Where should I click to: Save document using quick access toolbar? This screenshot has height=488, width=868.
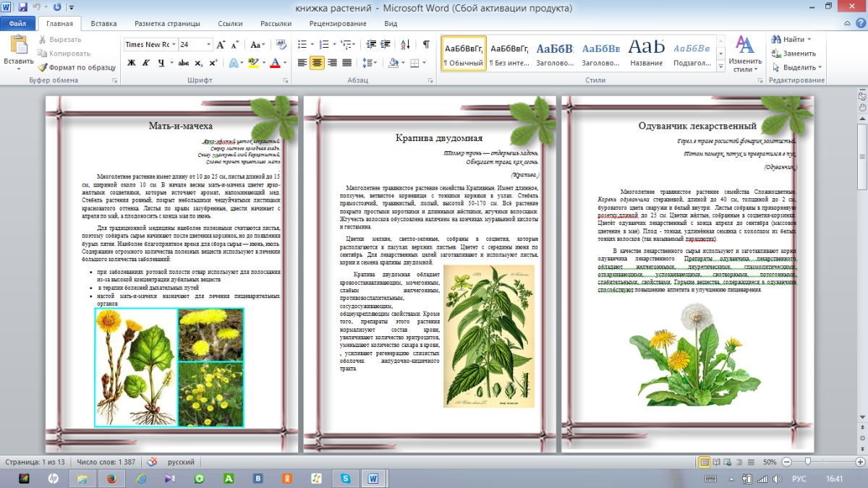click(x=23, y=8)
